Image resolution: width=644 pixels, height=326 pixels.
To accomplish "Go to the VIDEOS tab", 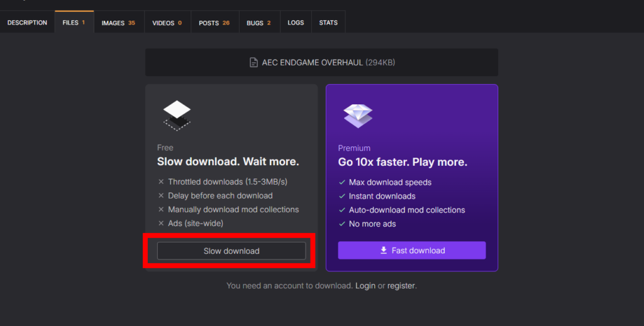I will (167, 23).
